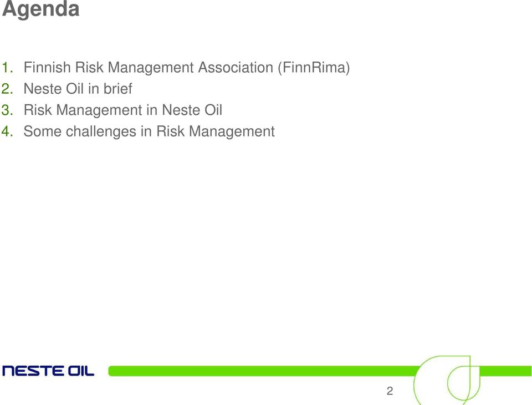Click the green number 4 bullet
Image resolution: width=532 pixels, height=405 pixels.
tap(7, 131)
